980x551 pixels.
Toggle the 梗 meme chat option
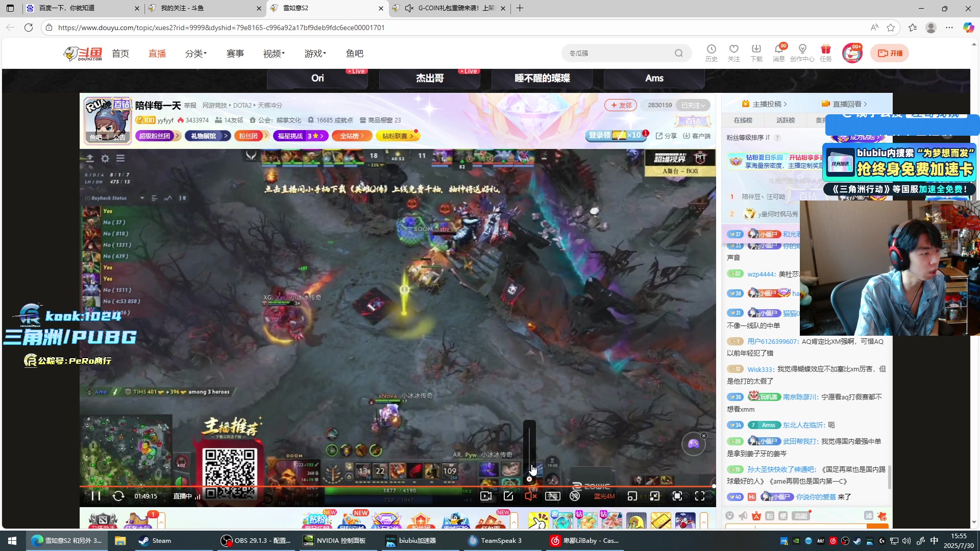pyautogui.click(x=783, y=516)
